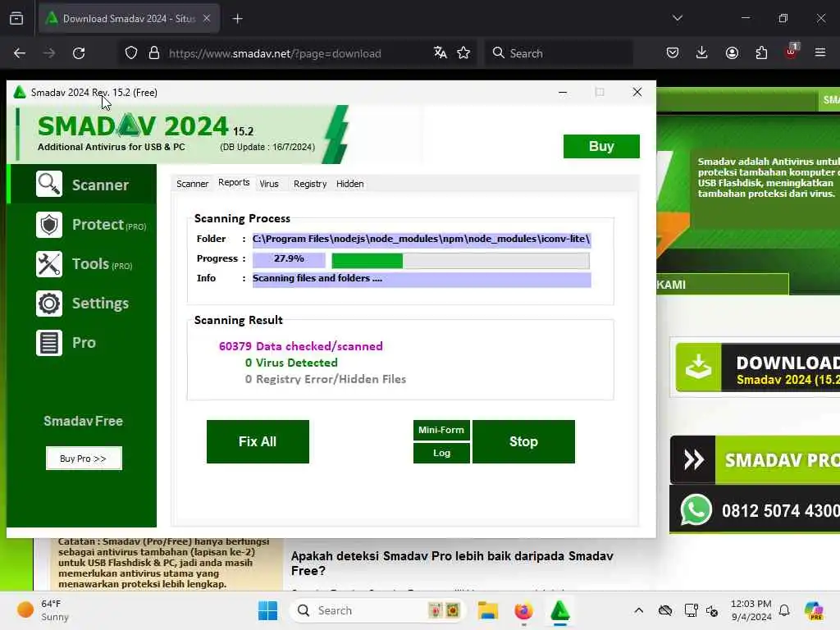Switch to Firefox on the taskbar
Screen dimensions: 840x630
click(523, 610)
